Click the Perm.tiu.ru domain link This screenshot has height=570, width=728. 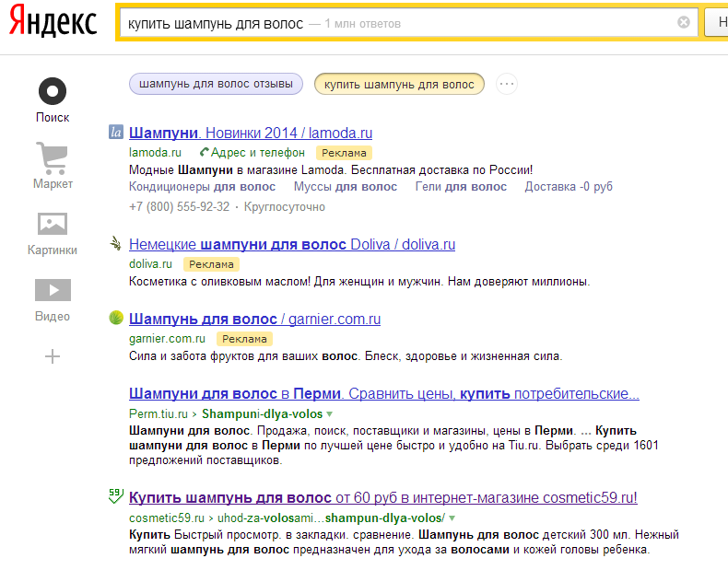point(159,413)
